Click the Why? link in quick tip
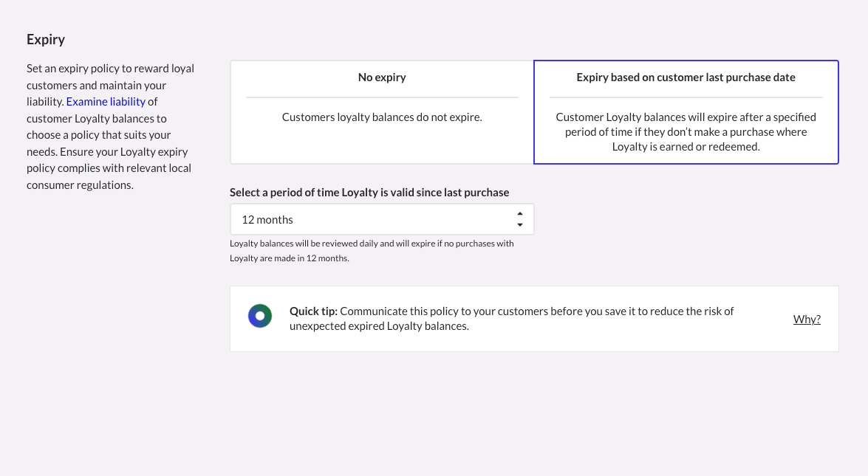 click(807, 319)
